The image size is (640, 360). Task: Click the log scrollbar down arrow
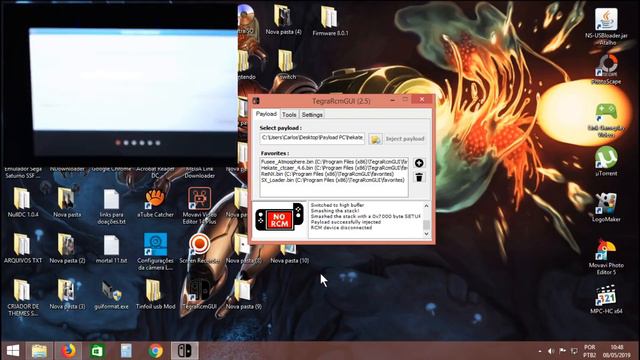tap(426, 233)
